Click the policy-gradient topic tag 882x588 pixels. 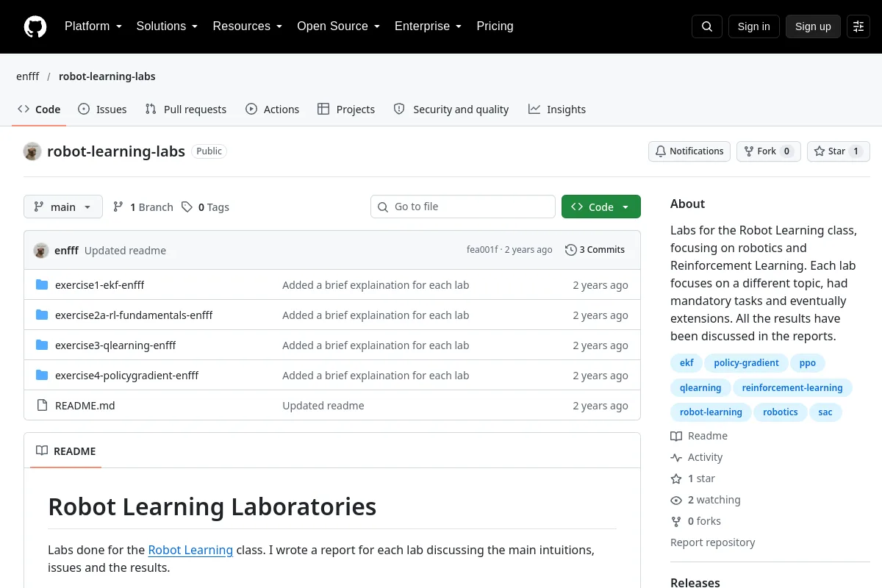[x=746, y=363]
